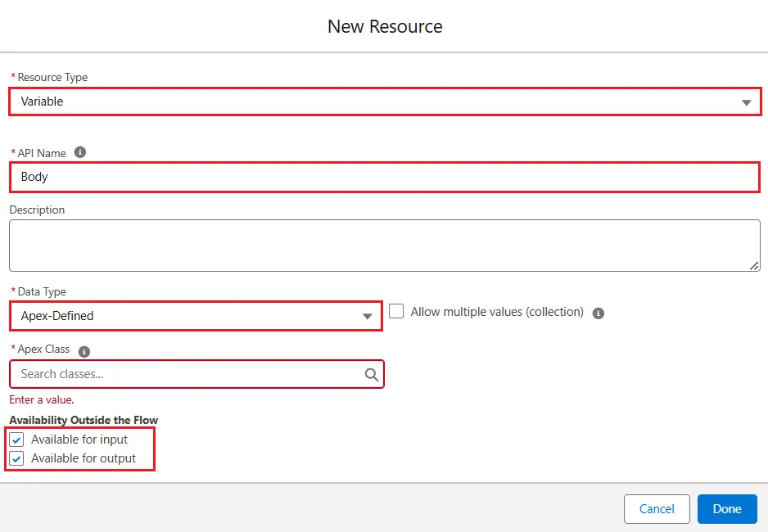The image size is (768, 532).
Task: Click the 'Variable' value in Resource Type
Action: click(x=43, y=101)
